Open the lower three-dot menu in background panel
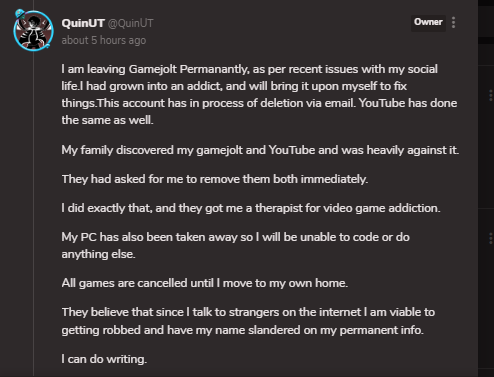The width and height of the screenshot is (494, 377). [x=491, y=238]
